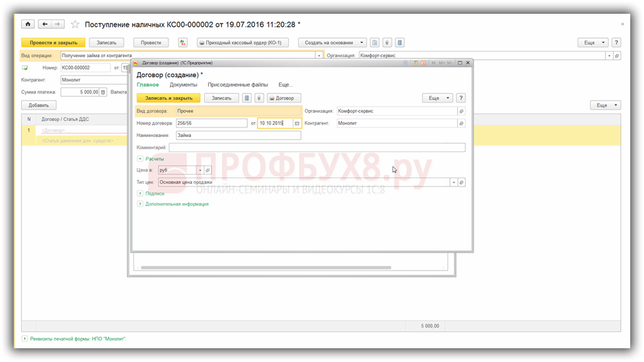Open the руб. currency record icon
The height and width of the screenshot is (362, 644).
point(208,170)
